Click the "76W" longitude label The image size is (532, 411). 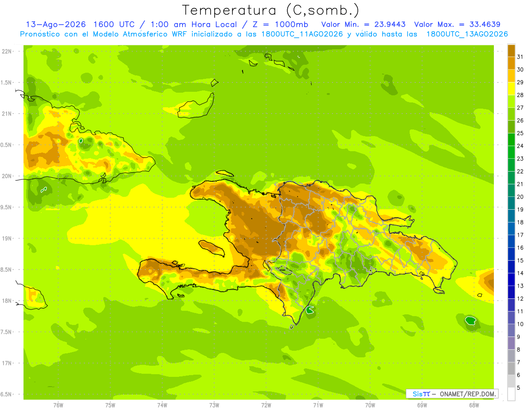click(x=58, y=405)
